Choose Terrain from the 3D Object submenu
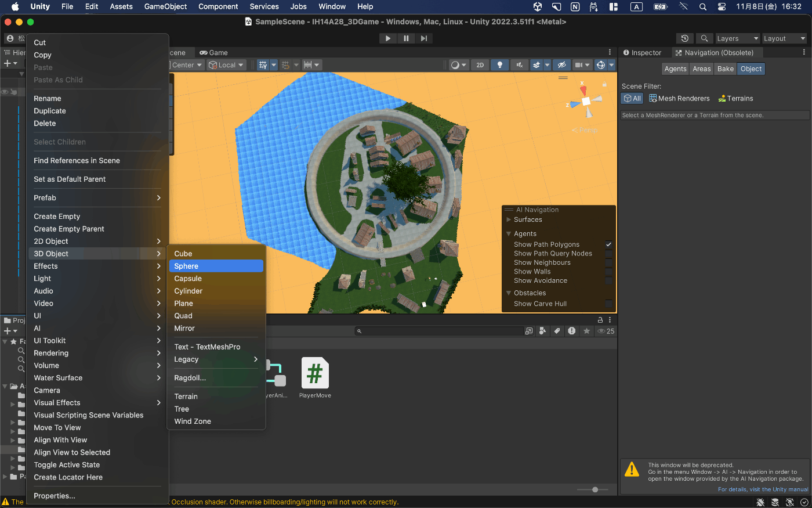812x508 pixels. (x=216, y=397)
